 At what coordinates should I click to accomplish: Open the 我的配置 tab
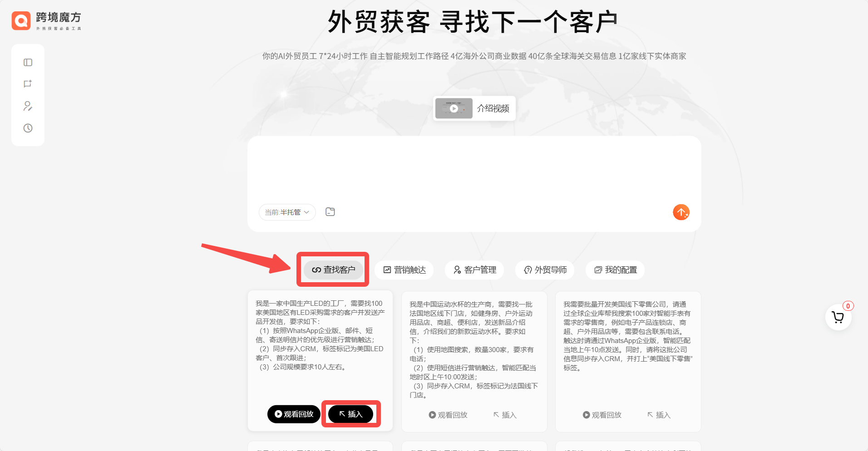[616, 270]
